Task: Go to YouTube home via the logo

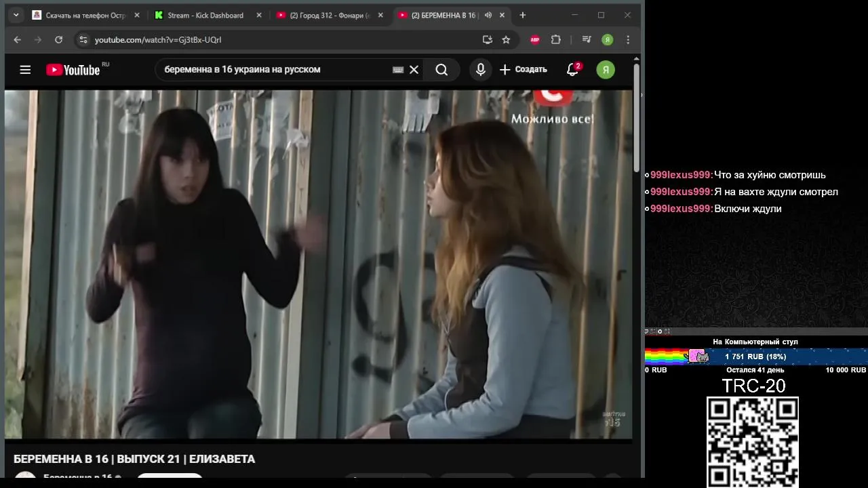Action: pos(73,70)
